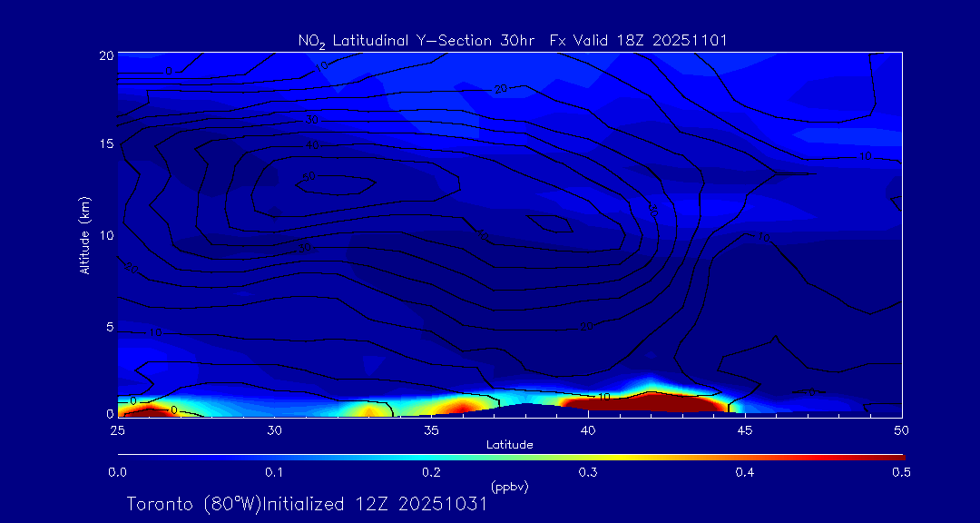Click the 0.5 tick on the colorbar
This screenshot has height=523, width=980.
coord(900,472)
